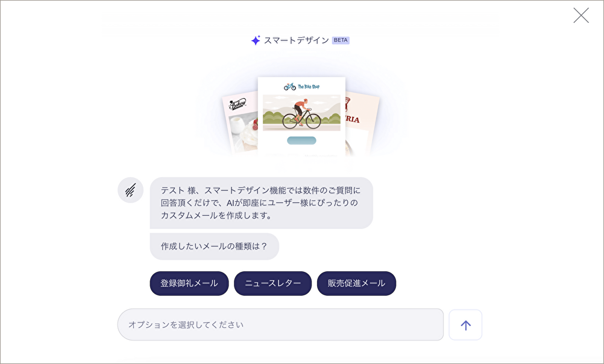
Task: Click the red RIA lettering on the right card
Action: pos(352,119)
